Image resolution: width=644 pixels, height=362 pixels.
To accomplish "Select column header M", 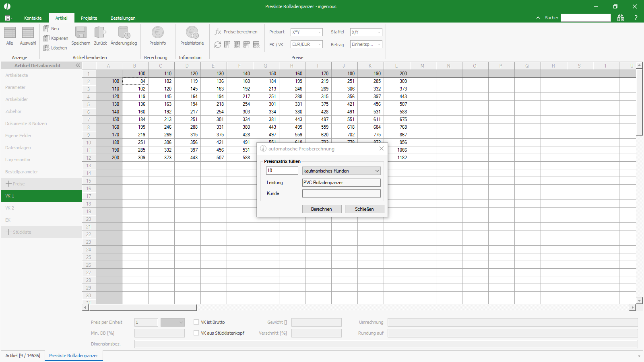I will [x=423, y=66].
